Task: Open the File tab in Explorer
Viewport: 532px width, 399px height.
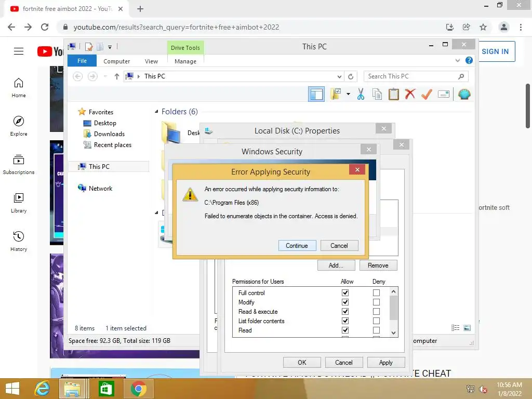Action: tap(82, 61)
